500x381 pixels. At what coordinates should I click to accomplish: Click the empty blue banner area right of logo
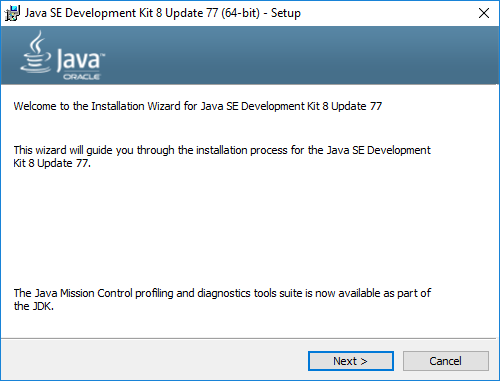300,55
